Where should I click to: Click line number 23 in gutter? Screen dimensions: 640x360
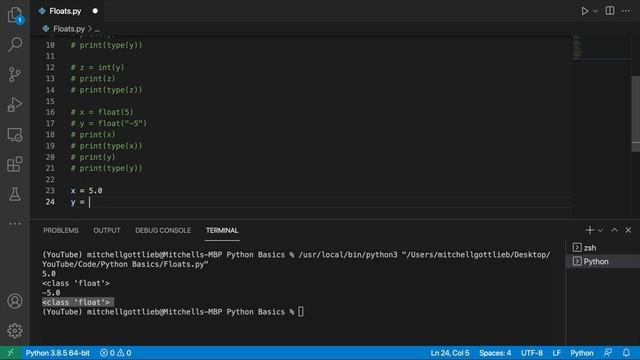coord(50,191)
